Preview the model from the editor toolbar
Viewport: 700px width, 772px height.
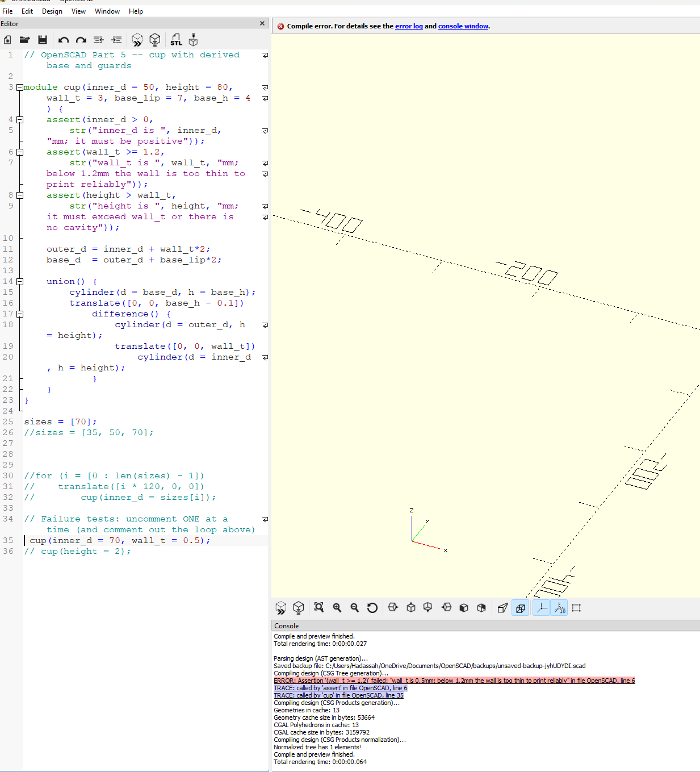[x=137, y=40]
